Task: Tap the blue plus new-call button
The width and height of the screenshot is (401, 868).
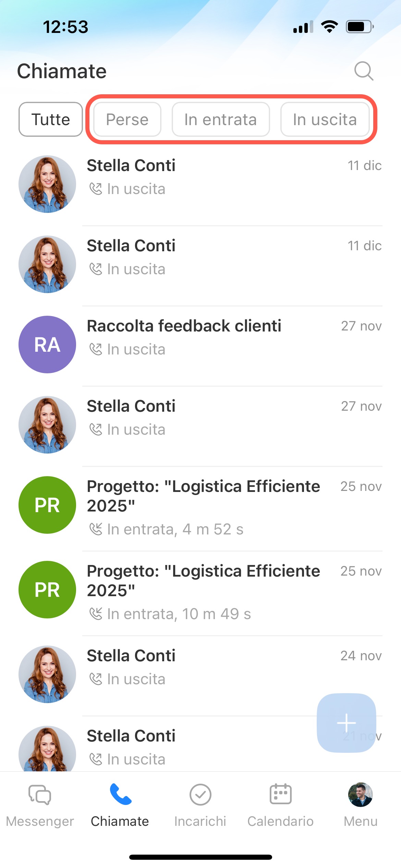Action: point(346,723)
